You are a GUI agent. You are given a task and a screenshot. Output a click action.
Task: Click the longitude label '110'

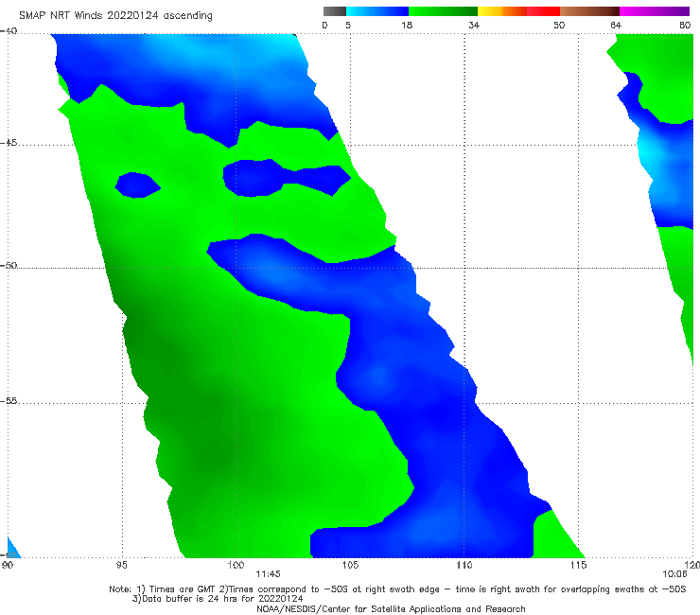click(464, 566)
